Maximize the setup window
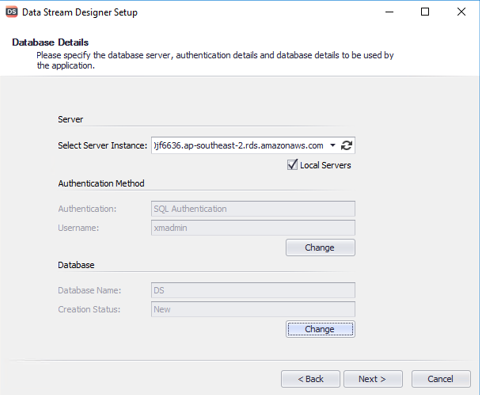The height and width of the screenshot is (395, 480). pyautogui.click(x=425, y=12)
